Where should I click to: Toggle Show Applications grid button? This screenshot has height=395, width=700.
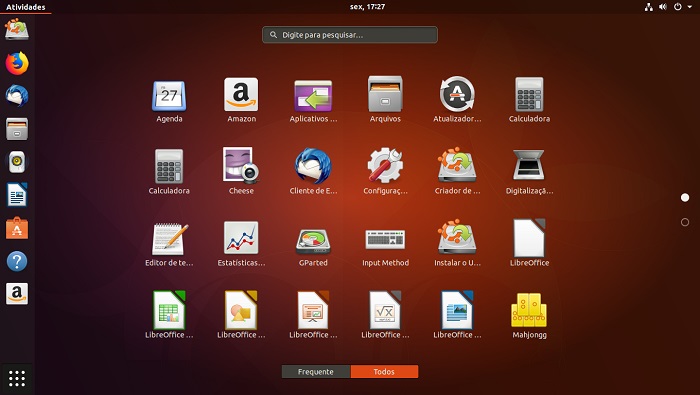tap(17, 378)
